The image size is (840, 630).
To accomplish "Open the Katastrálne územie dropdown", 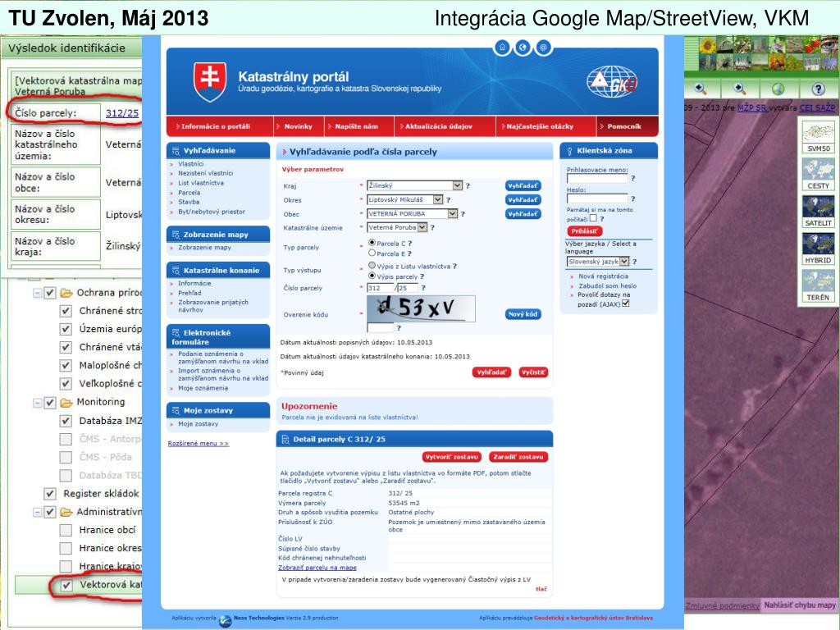I will coord(397,228).
